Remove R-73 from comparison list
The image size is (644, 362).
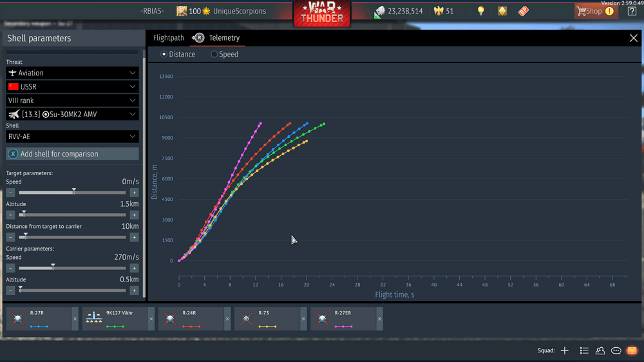[303, 319]
